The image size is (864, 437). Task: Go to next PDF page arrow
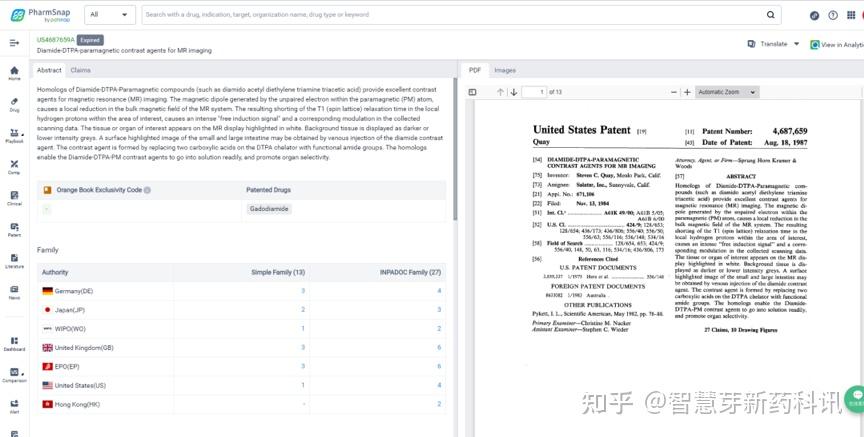tap(514, 92)
